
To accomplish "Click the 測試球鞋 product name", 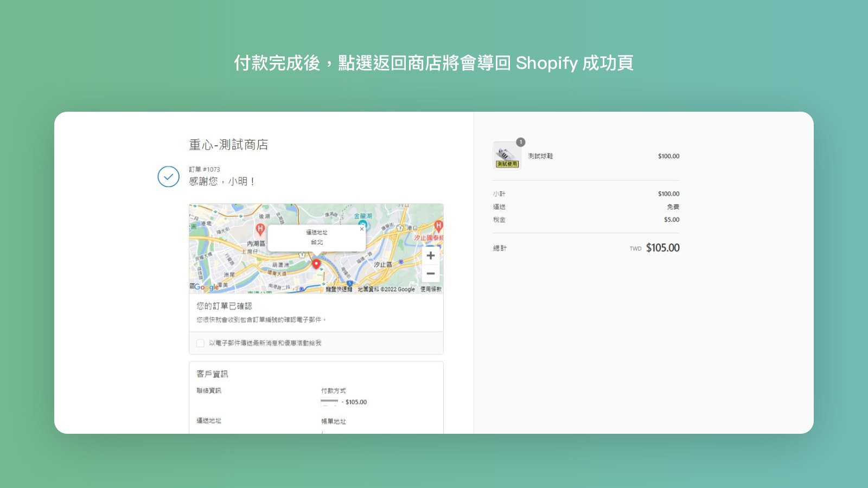I will tap(540, 156).
